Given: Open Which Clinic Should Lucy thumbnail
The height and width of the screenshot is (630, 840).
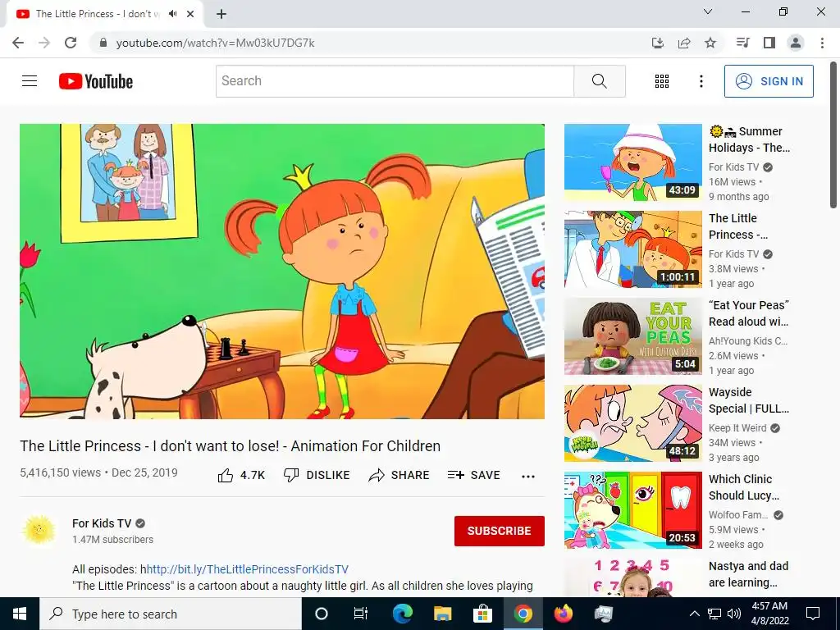Looking at the screenshot, I should click(x=632, y=510).
